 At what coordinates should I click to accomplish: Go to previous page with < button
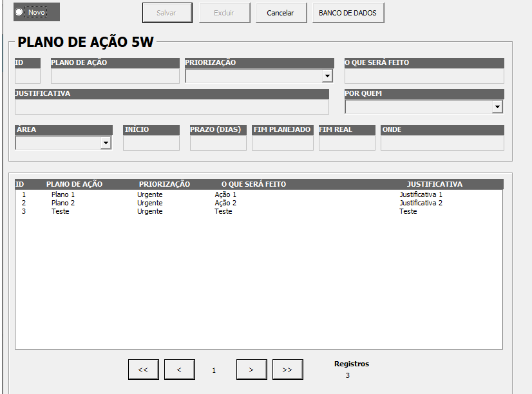pos(179,370)
